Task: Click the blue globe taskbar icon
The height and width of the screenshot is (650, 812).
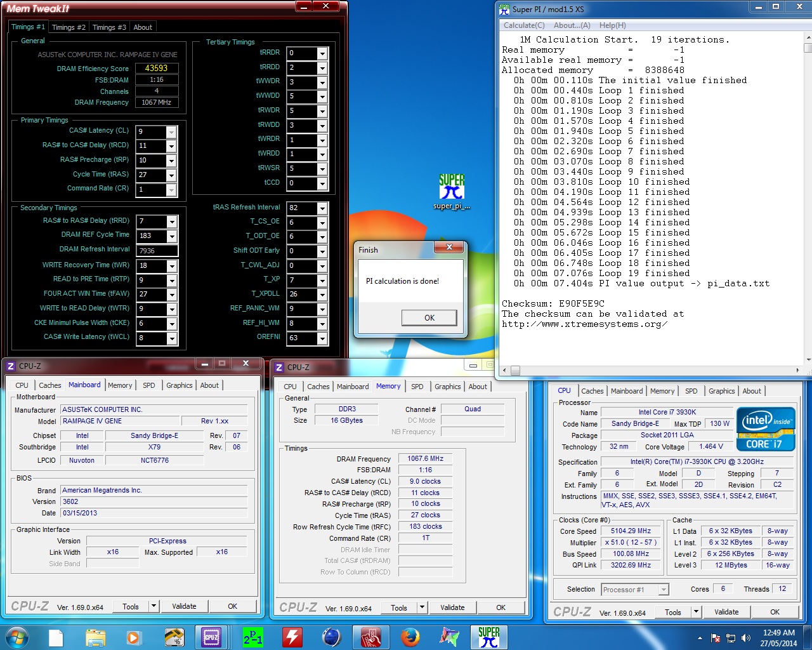Action: coord(331,637)
